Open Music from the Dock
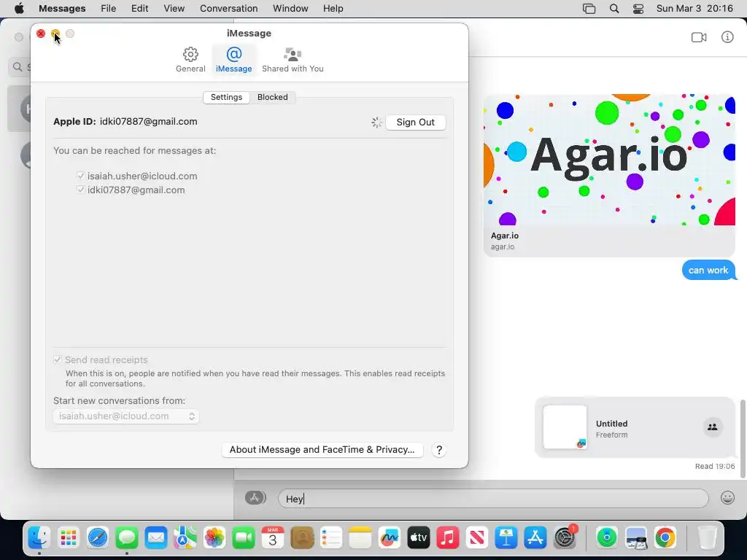Screen dimensions: 747x560 tap(448, 538)
